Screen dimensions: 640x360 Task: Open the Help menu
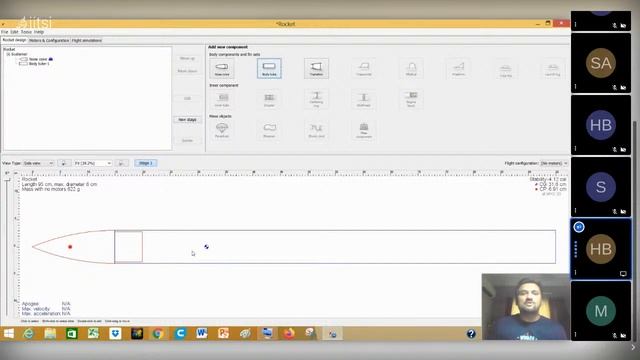pyautogui.click(x=39, y=32)
